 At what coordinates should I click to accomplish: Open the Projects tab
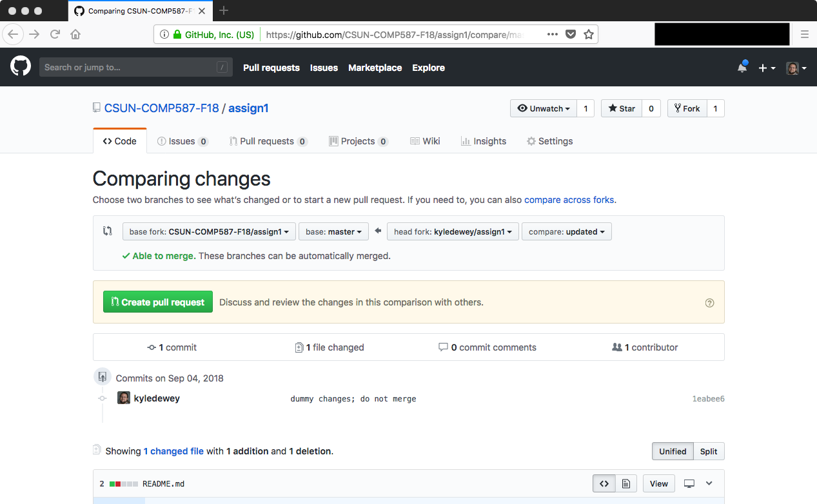point(359,141)
